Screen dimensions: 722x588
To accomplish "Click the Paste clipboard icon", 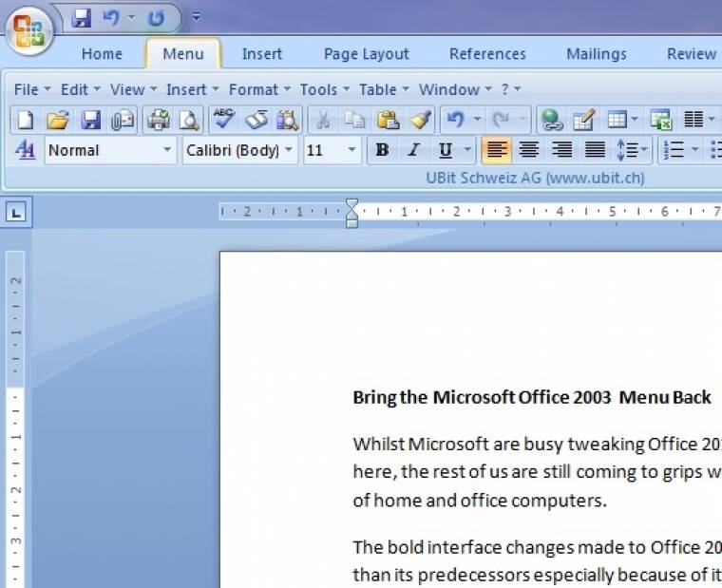I will pyautogui.click(x=388, y=120).
